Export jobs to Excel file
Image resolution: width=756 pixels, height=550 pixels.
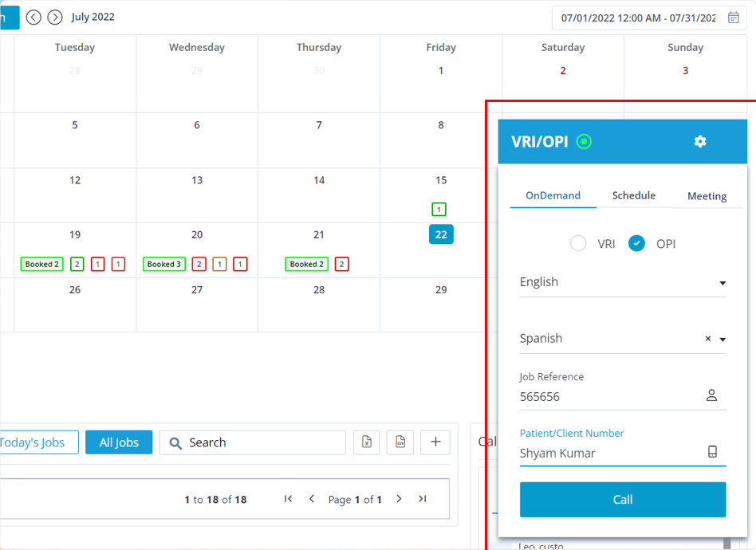point(367,442)
